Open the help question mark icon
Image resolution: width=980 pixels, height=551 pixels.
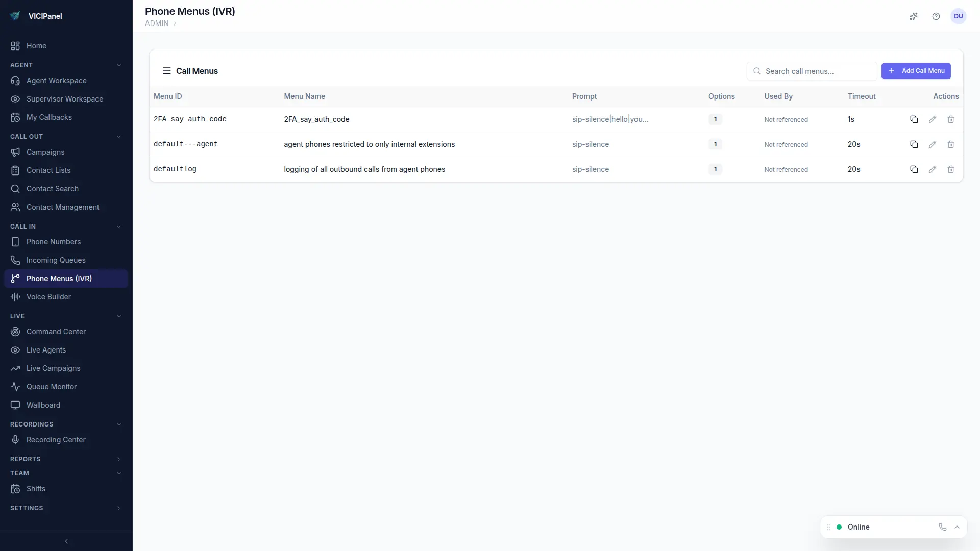[x=936, y=16]
